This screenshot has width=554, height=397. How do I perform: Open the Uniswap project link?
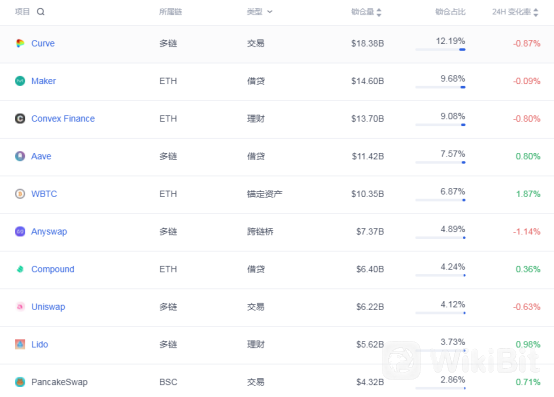pos(48,307)
